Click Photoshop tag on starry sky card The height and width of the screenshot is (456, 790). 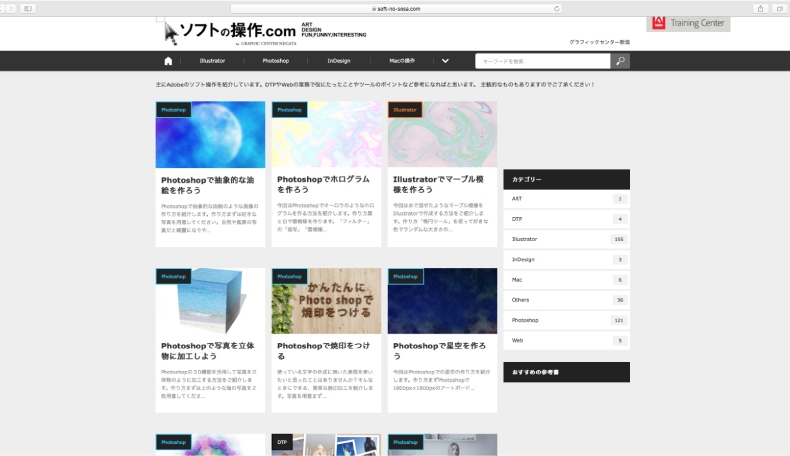[406, 277]
